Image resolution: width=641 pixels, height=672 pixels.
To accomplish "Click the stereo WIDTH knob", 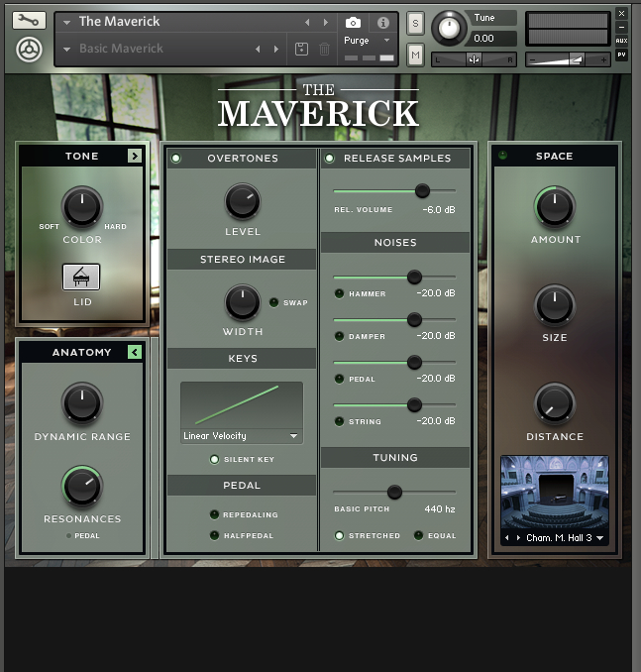I will tap(243, 302).
